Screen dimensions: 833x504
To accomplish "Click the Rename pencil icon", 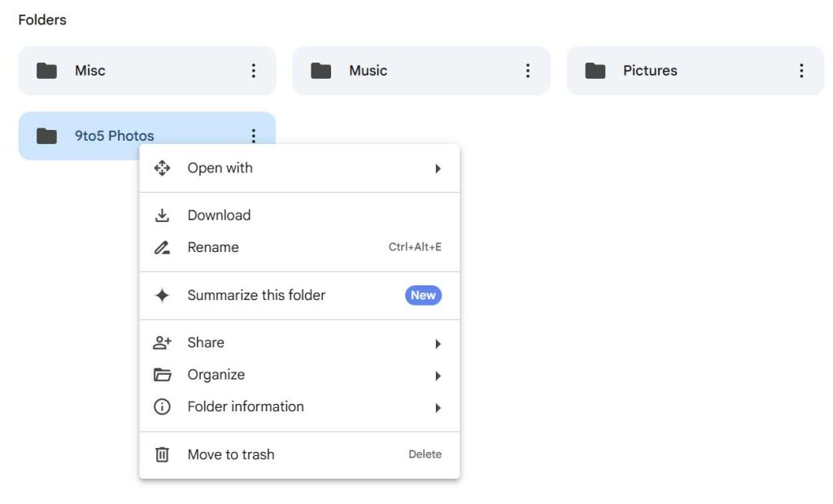I will coord(162,247).
